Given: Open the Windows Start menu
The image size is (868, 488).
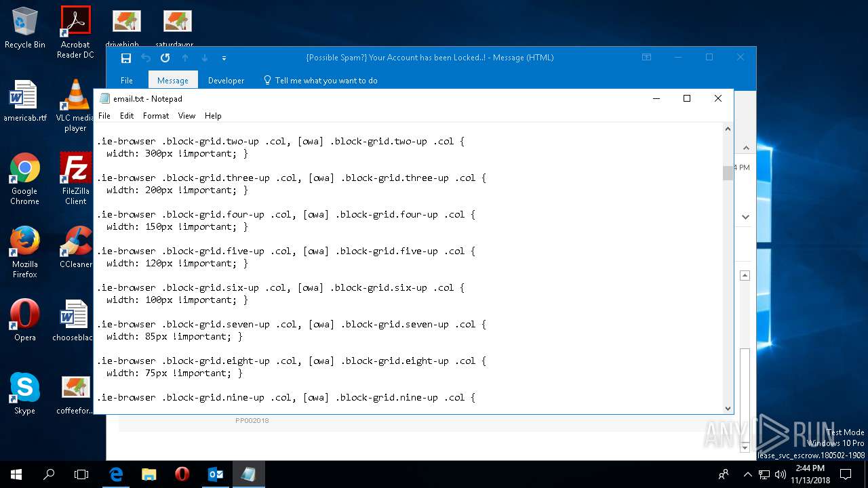Looking at the screenshot, I should click(x=16, y=474).
